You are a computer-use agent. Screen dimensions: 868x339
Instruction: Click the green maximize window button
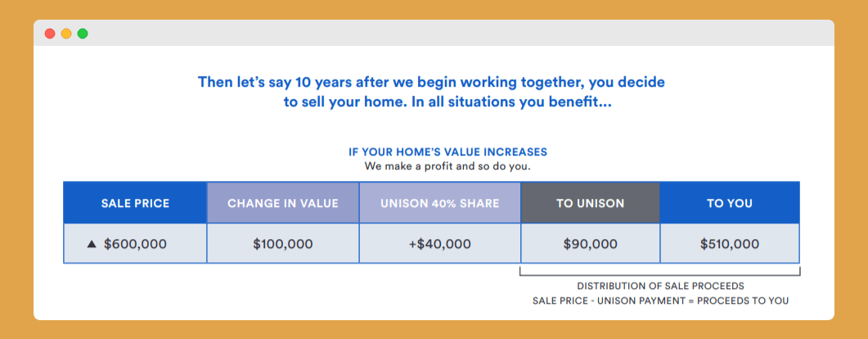[83, 34]
